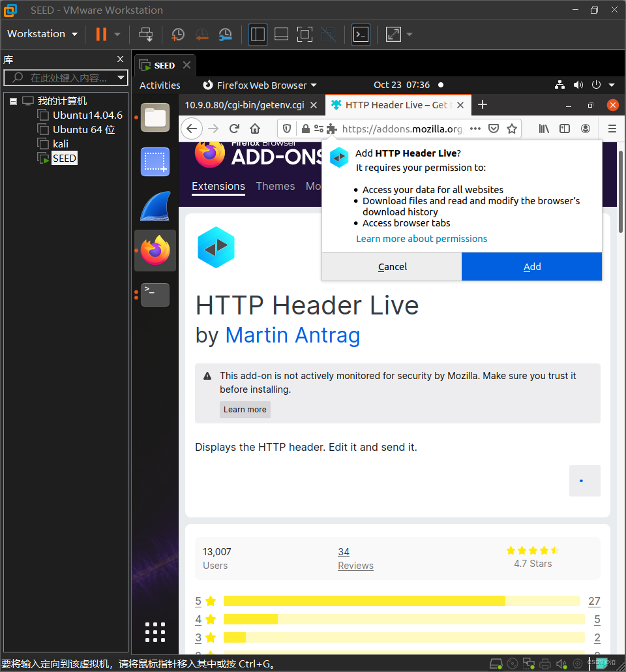The width and height of the screenshot is (626, 672).
Task: Close the SEED VM tab
Action: (186, 65)
